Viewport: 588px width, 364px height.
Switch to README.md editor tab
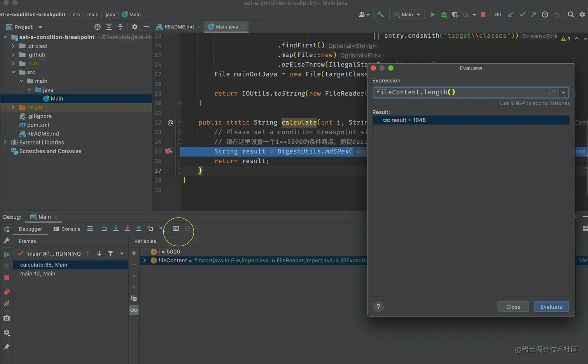tap(178, 27)
